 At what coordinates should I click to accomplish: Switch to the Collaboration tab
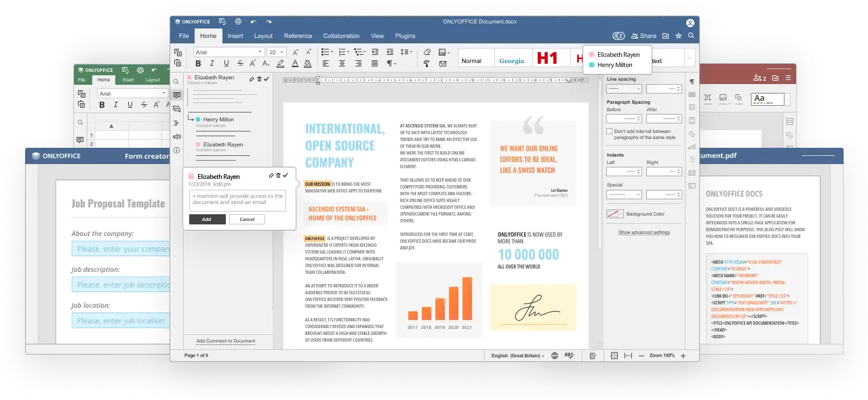(341, 36)
